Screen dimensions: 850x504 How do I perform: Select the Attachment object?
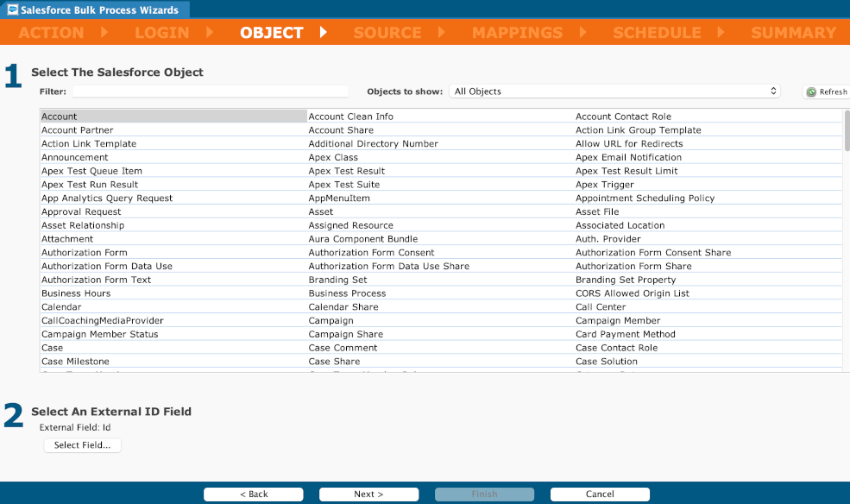61,239
